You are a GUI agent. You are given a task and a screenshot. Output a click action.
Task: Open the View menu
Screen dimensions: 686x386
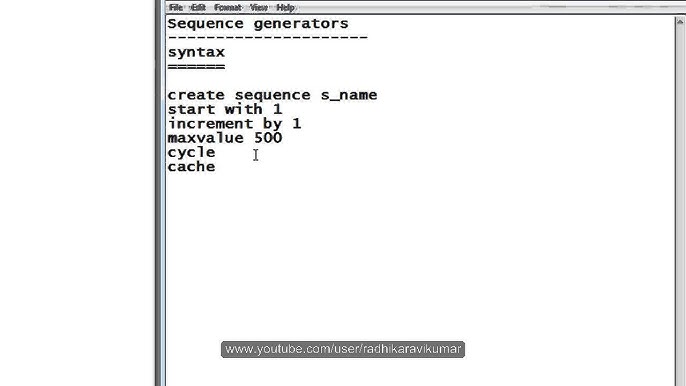click(259, 7)
